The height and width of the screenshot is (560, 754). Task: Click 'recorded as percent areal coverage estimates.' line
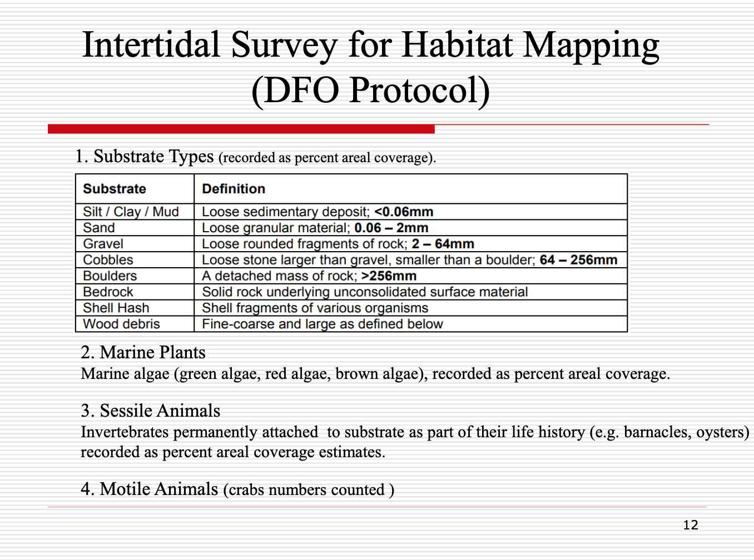pyautogui.click(x=233, y=452)
